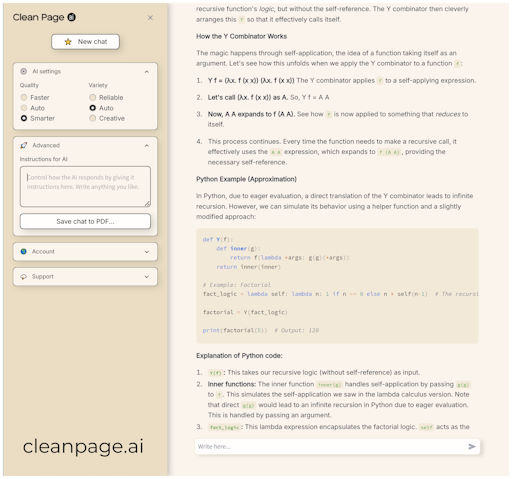Image resolution: width=512 pixels, height=479 pixels.
Task: Click the Support chat bubble icon
Action: tap(24, 277)
